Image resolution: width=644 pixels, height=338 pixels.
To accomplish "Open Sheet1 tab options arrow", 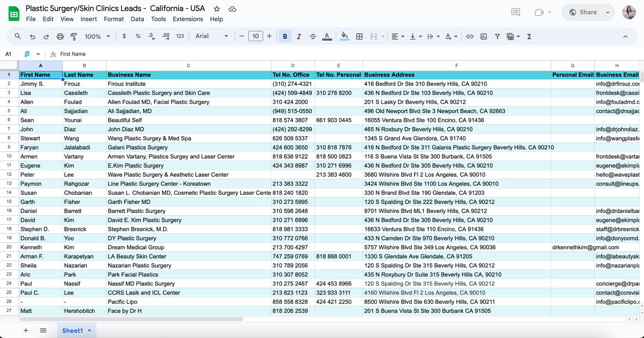I will (x=90, y=330).
